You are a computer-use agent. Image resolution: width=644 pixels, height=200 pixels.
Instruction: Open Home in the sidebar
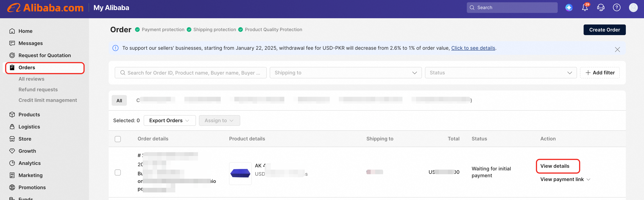[x=25, y=31]
